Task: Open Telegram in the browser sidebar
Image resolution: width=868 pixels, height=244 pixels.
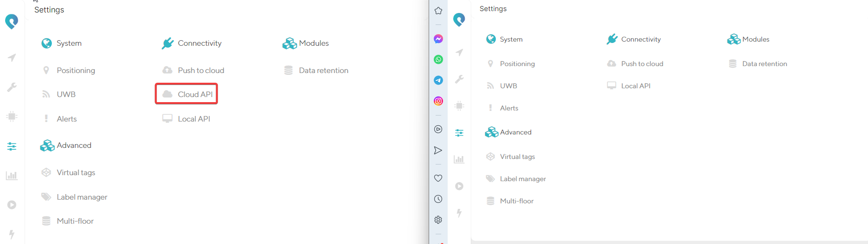Action: 438,80
